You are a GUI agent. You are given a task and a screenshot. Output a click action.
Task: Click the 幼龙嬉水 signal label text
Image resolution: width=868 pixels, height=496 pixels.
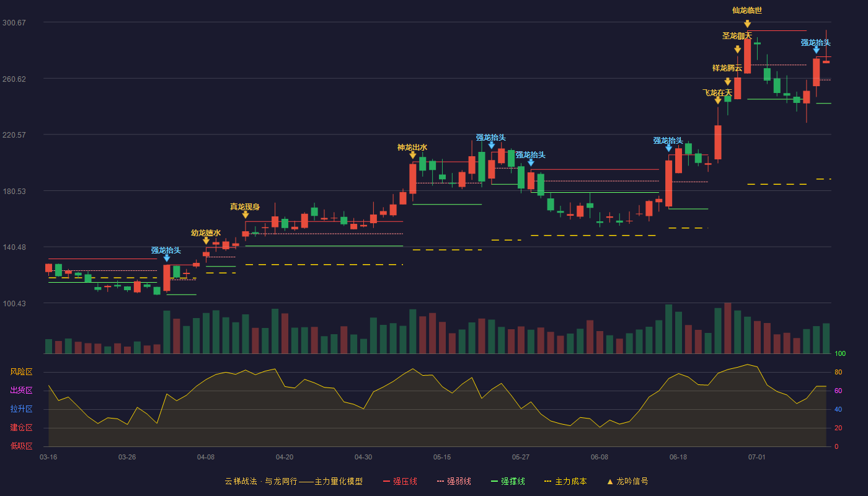coord(206,233)
